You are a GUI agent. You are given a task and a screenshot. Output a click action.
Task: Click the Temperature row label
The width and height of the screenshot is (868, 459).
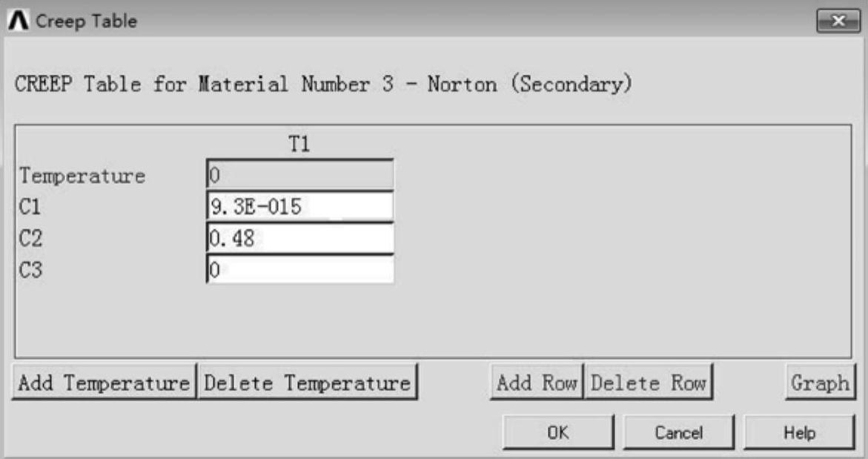pos(82,176)
